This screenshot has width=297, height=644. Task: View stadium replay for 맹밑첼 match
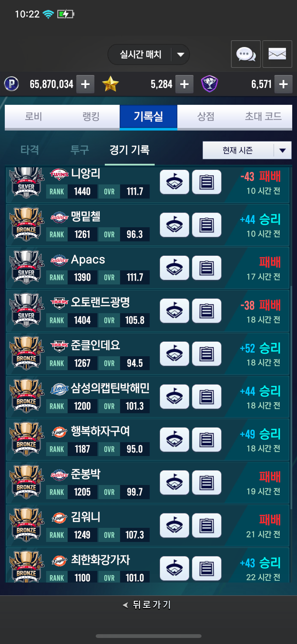tap(174, 225)
